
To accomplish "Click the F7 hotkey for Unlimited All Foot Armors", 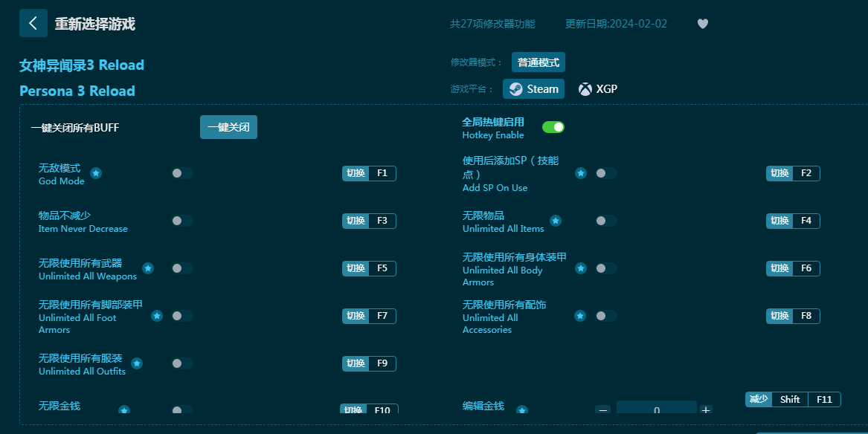I will click(369, 316).
